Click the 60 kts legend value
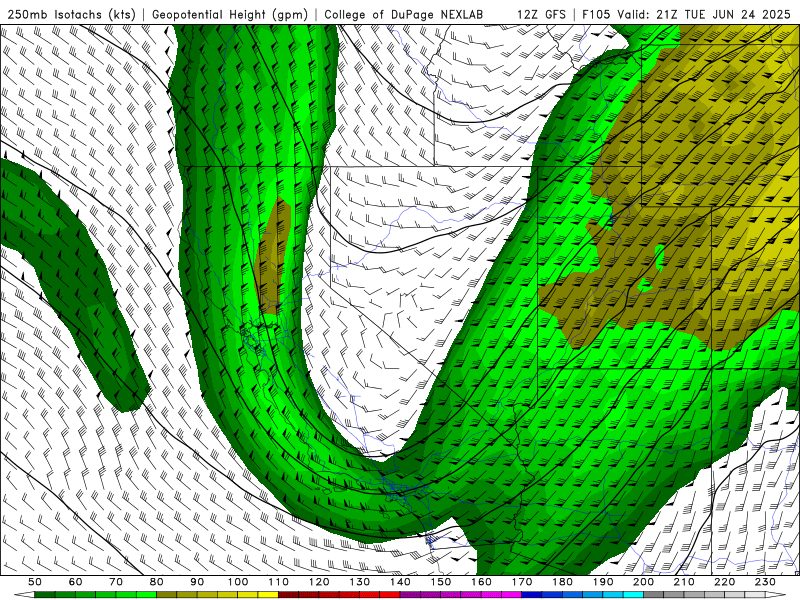This screenshot has width=800, height=600. 76,582
